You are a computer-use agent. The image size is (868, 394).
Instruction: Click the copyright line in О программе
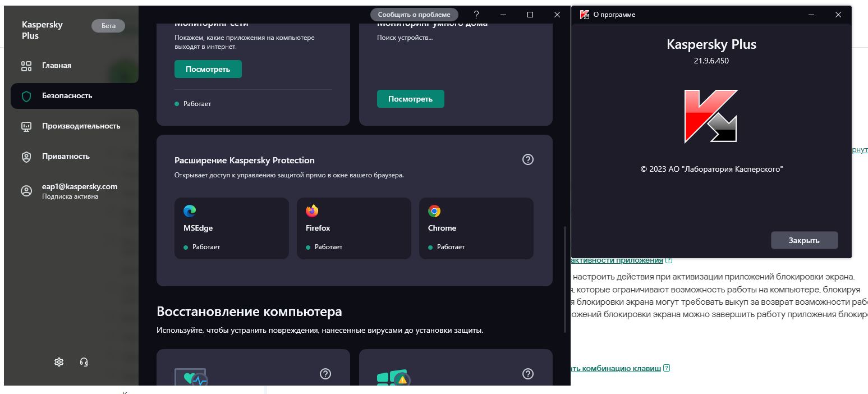[x=711, y=169]
